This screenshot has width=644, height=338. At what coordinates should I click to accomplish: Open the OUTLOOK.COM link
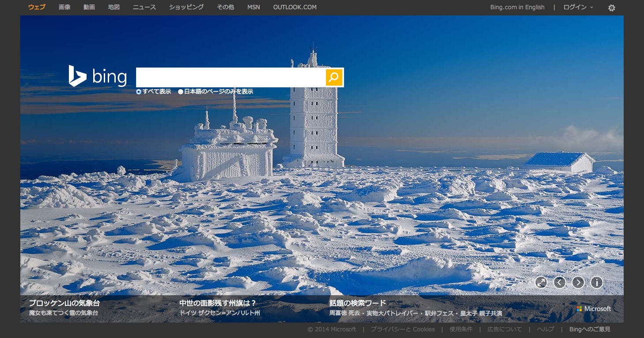(295, 7)
